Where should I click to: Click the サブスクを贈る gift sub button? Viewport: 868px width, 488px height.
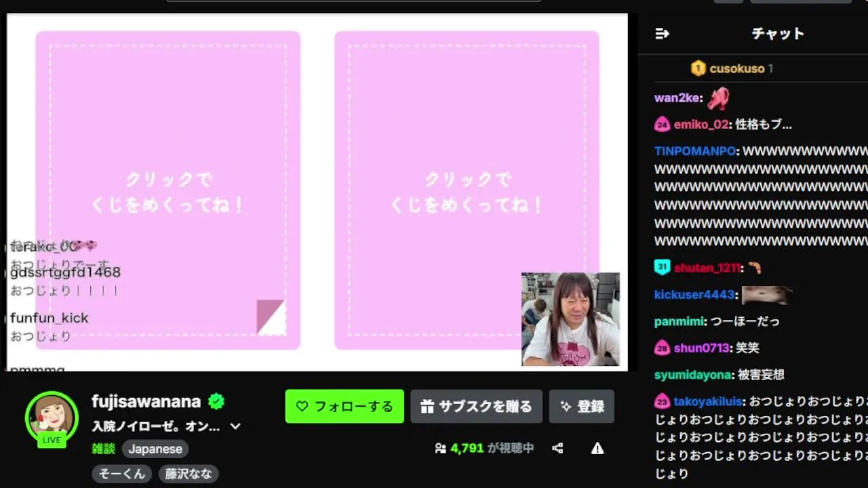point(476,406)
